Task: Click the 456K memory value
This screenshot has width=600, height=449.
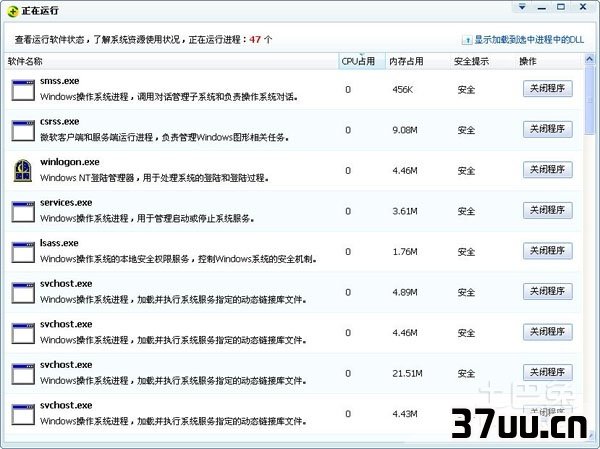Action: 403,90
